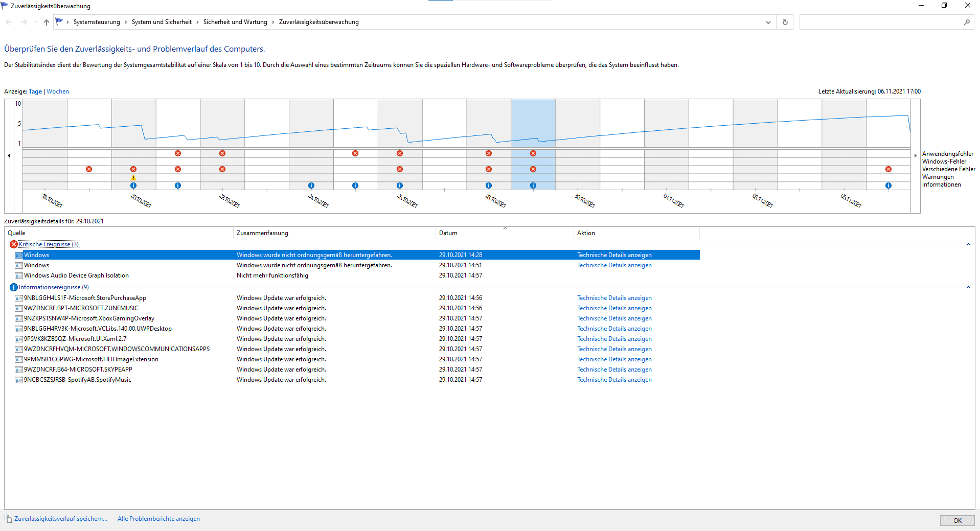This screenshot has height=531, width=980.
Task: Click the information icon on 28.10.2021
Action: click(489, 186)
